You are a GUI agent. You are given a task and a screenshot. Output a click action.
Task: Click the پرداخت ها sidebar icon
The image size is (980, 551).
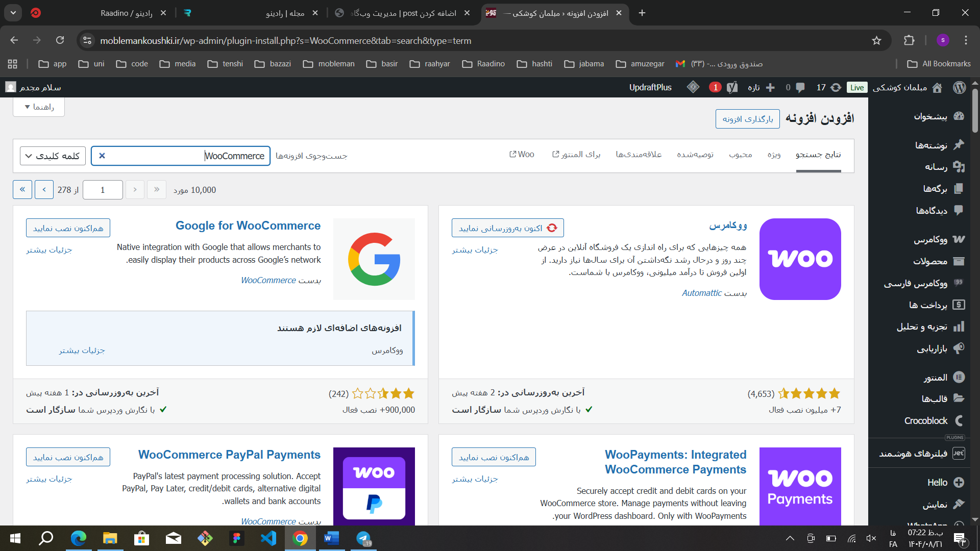[959, 305]
